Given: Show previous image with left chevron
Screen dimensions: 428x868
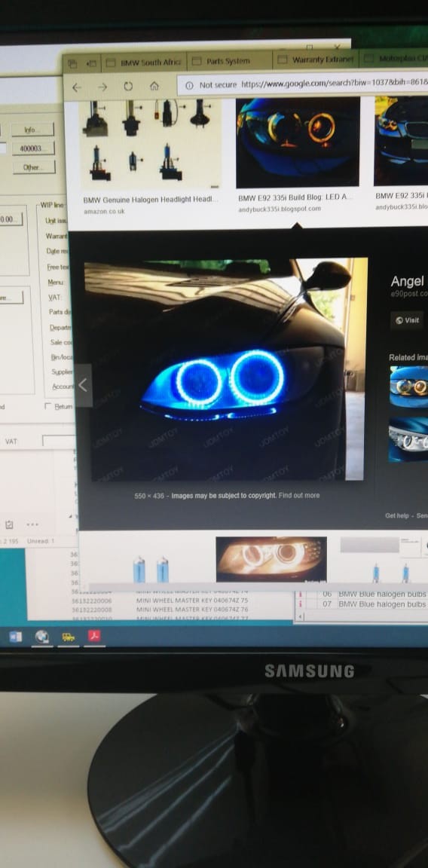Looking at the screenshot, I should [x=83, y=385].
